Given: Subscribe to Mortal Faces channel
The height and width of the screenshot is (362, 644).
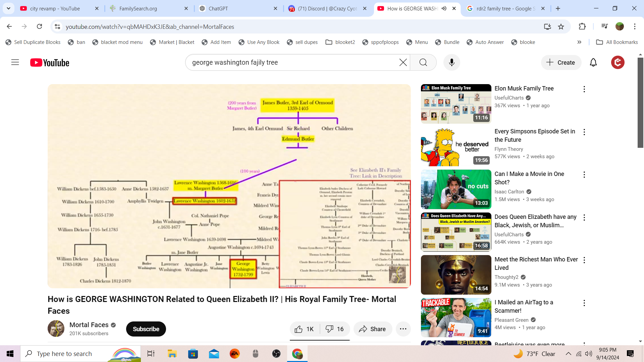Looking at the screenshot, I should (146, 329).
